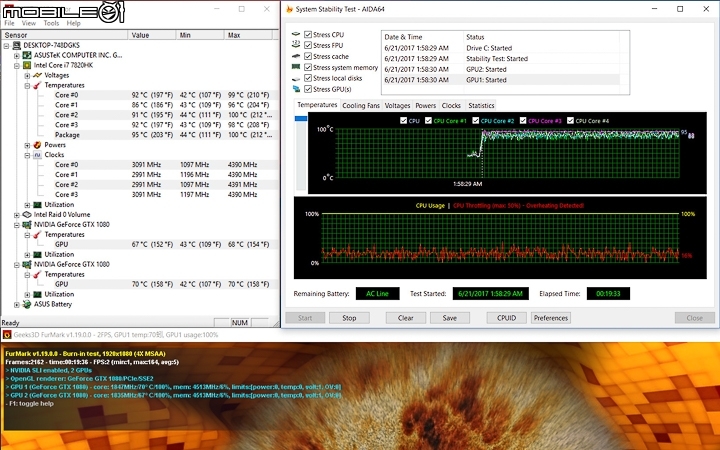Image resolution: width=720 pixels, height=450 pixels.
Task: Disable Stress GPU(s) checkbox
Action: [x=308, y=89]
